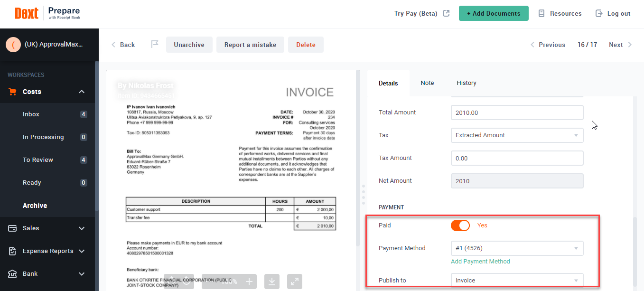The width and height of the screenshot is (644, 291).
Task: Click the Tax Amount field
Action: pos(517,158)
